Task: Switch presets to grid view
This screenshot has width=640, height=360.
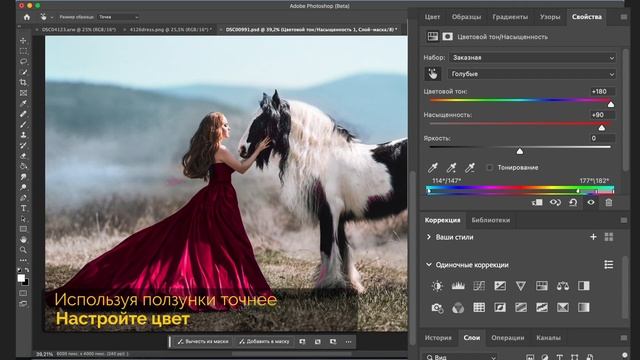Action: pyautogui.click(x=609, y=237)
